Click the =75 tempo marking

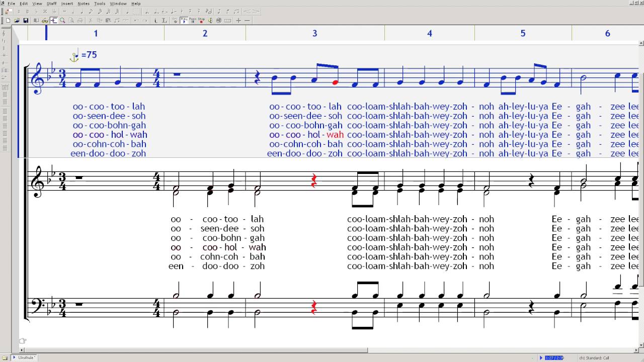tap(89, 55)
